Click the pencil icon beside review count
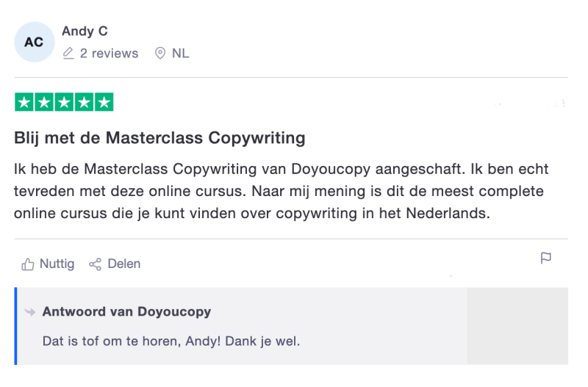The image size is (588, 387). 68,53
